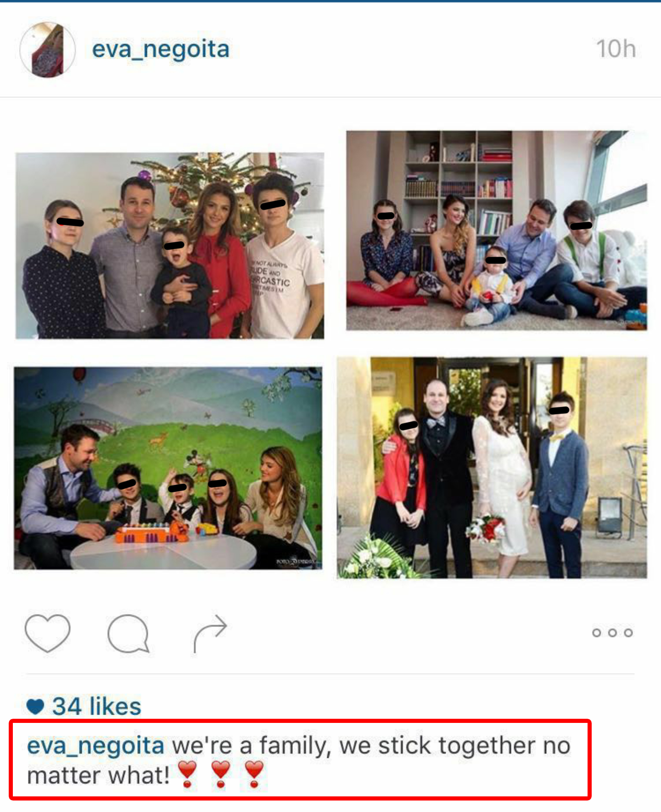The width and height of the screenshot is (661, 812).
Task: Tap the eva_negoita profile picture
Action: click(x=48, y=50)
